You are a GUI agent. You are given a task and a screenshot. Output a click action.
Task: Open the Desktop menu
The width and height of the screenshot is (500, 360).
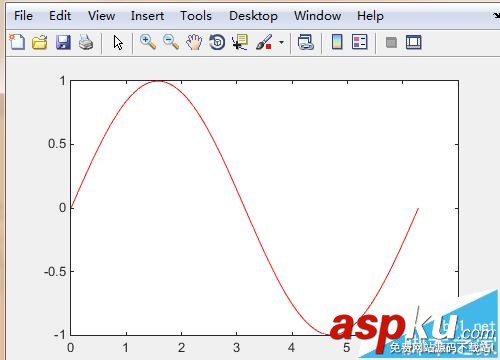coord(253,16)
